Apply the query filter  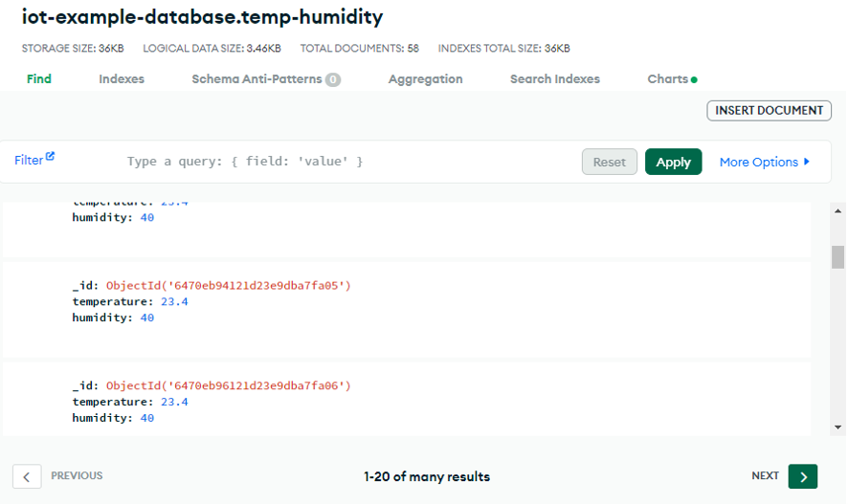[673, 162]
